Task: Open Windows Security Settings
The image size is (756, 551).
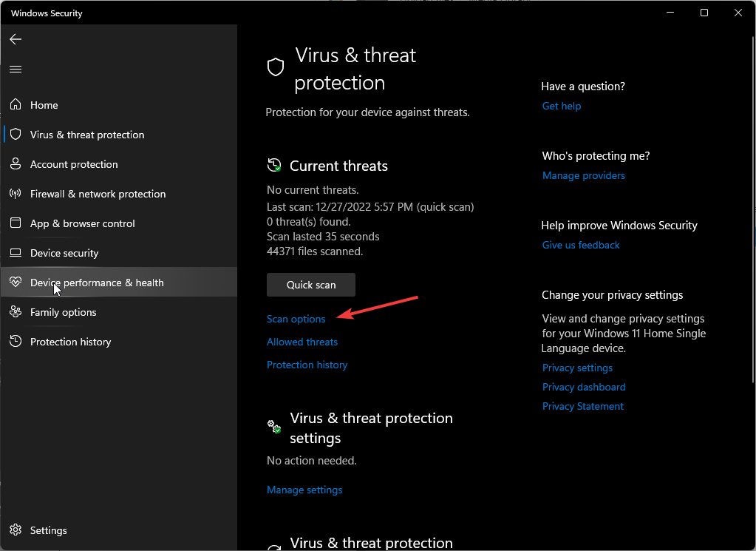Action: pyautogui.click(x=47, y=530)
